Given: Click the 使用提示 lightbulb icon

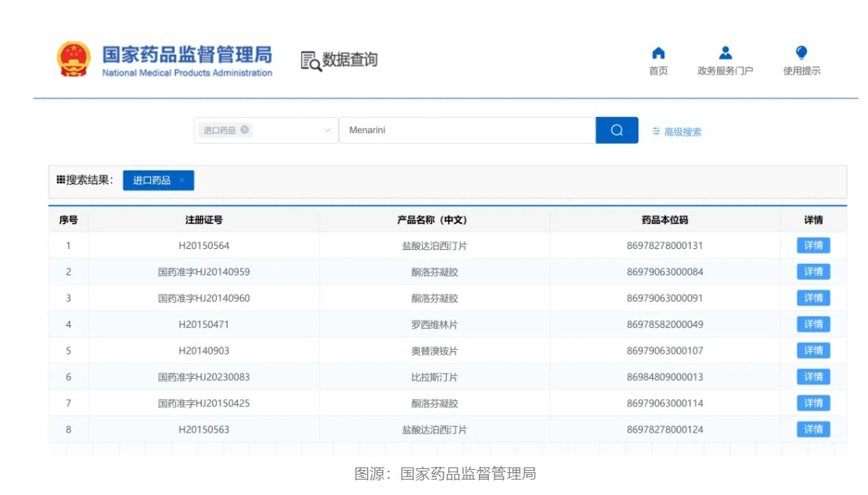Looking at the screenshot, I should (801, 54).
